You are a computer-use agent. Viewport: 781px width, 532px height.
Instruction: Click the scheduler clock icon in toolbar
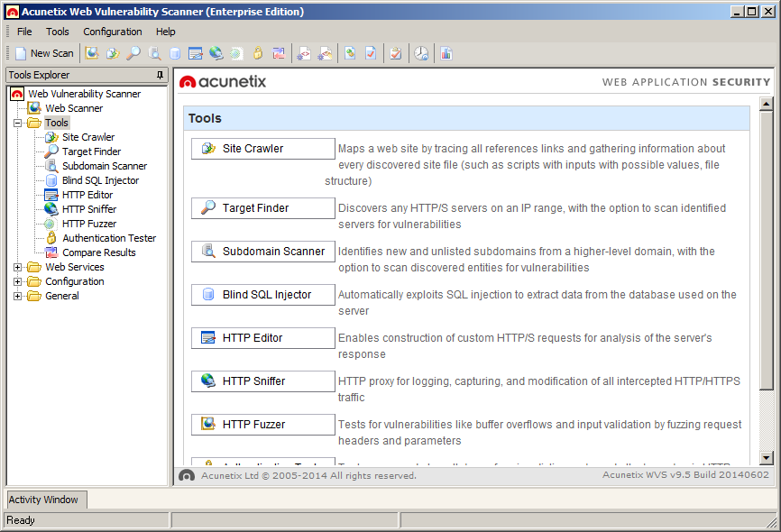pyautogui.click(x=421, y=54)
